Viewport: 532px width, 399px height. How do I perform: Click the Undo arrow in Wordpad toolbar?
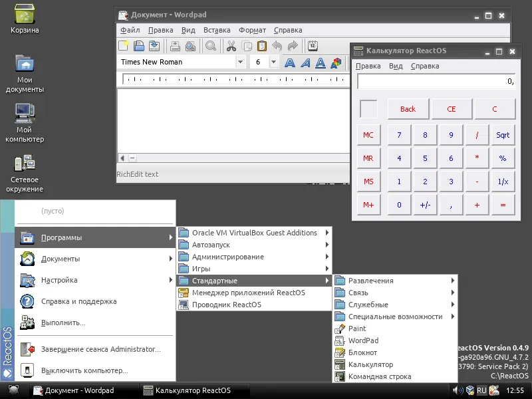277,45
